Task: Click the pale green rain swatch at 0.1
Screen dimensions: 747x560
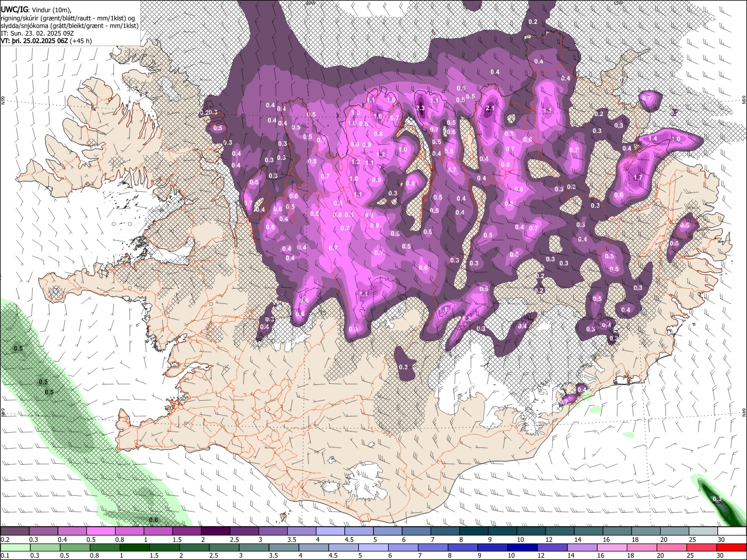Action: click(x=15, y=547)
